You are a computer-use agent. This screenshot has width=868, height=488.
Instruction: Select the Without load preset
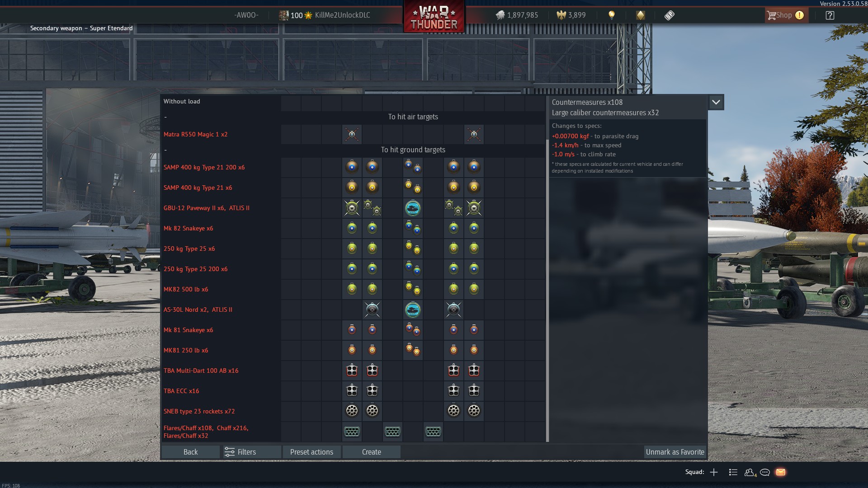click(182, 101)
